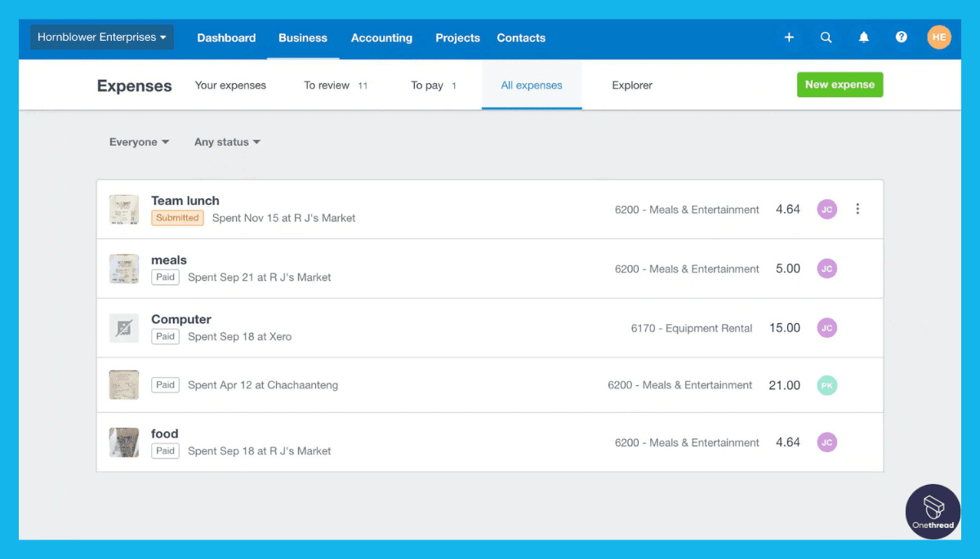Switch to the Accounting menu

[x=381, y=38]
